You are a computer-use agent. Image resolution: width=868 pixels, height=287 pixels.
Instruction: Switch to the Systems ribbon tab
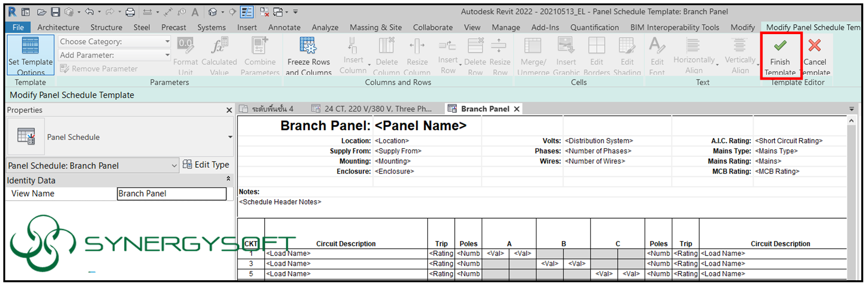pyautogui.click(x=211, y=27)
